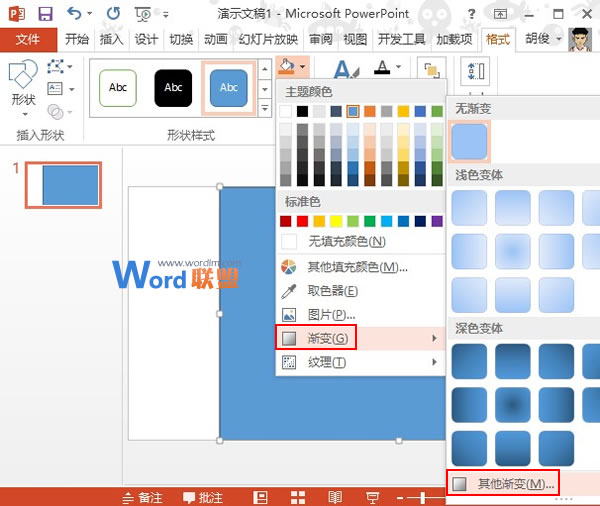Click the Bring Forward arrange icon
Image resolution: width=600 pixels, height=506 pixels.
click(432, 71)
